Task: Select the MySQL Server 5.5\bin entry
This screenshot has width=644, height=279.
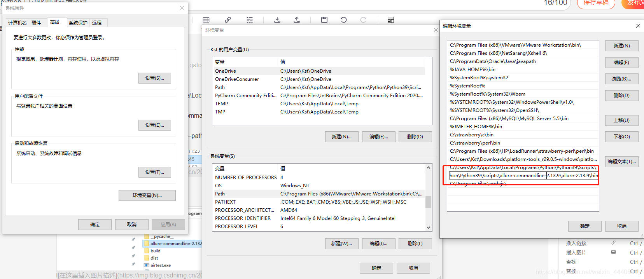Action: click(x=523, y=119)
